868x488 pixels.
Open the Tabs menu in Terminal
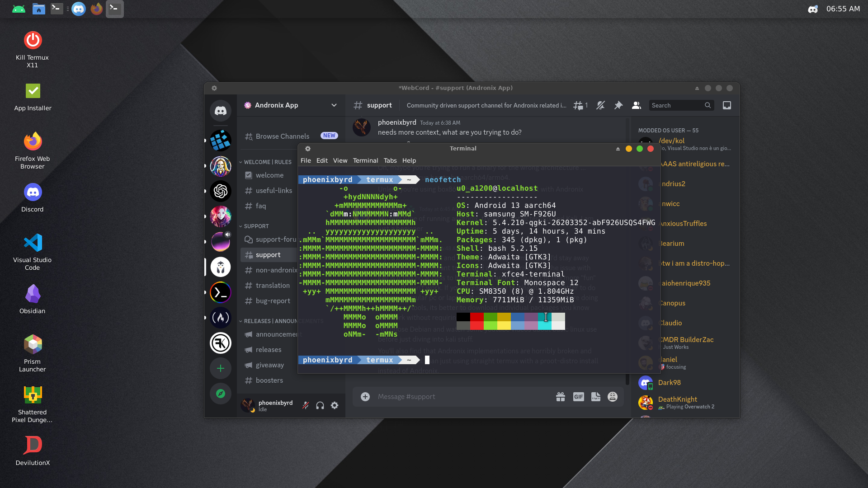(x=390, y=160)
